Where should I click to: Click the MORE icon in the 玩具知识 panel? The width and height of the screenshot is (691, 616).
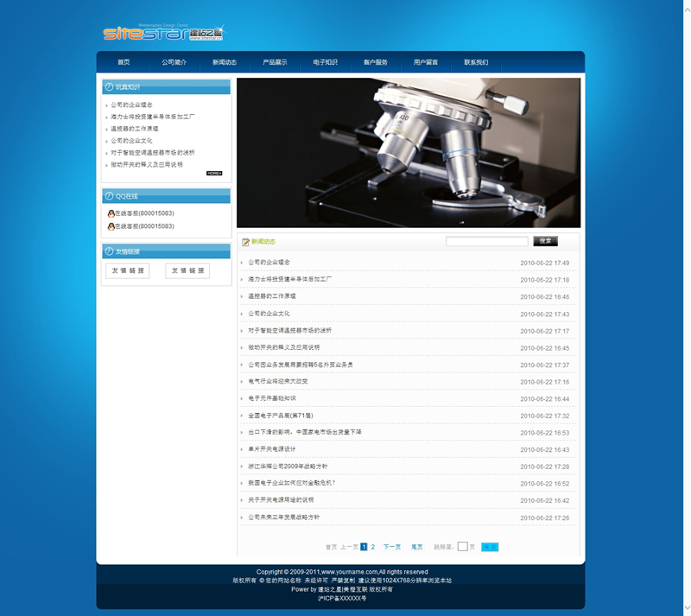click(x=214, y=173)
